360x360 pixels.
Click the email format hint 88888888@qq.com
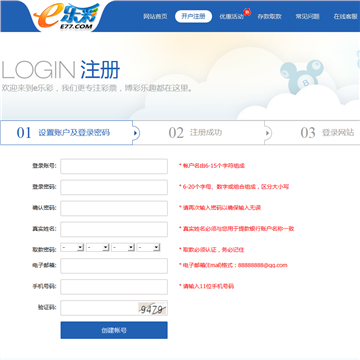point(233,265)
